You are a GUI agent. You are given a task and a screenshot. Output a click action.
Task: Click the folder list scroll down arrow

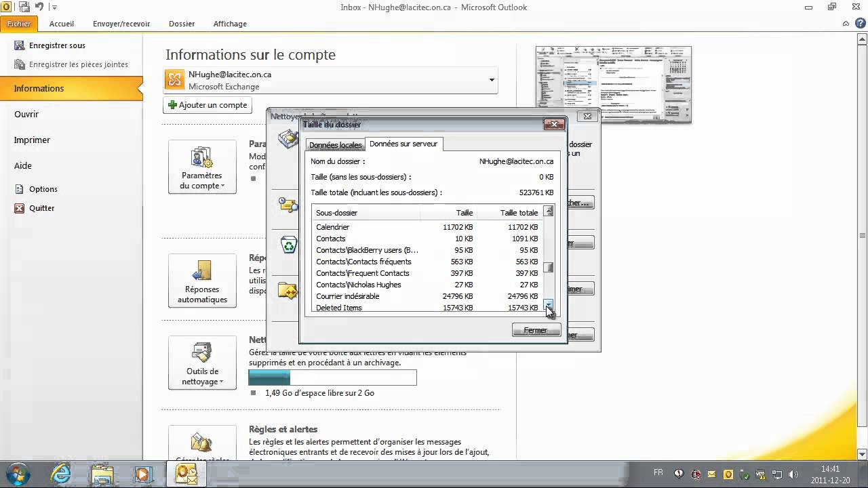click(549, 306)
